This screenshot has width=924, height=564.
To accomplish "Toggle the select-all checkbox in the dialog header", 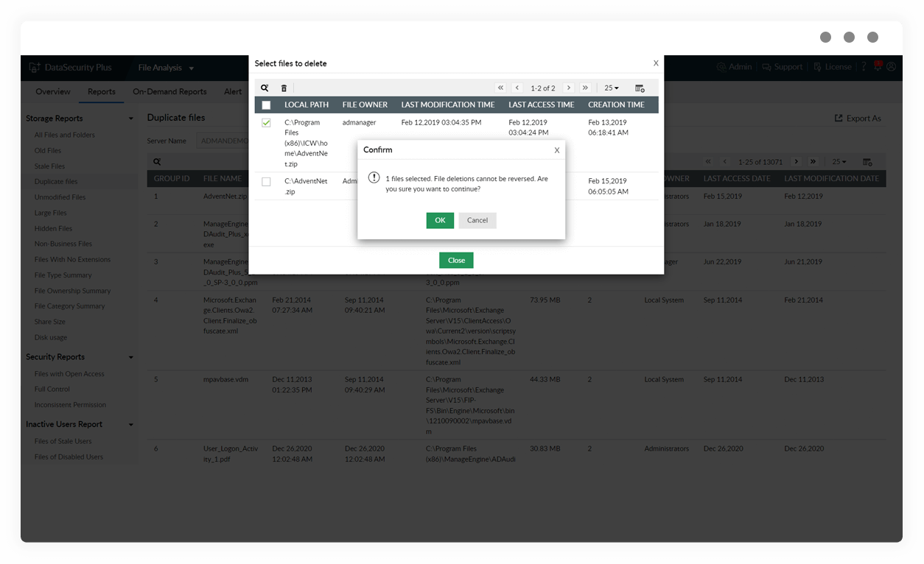I will [x=266, y=105].
